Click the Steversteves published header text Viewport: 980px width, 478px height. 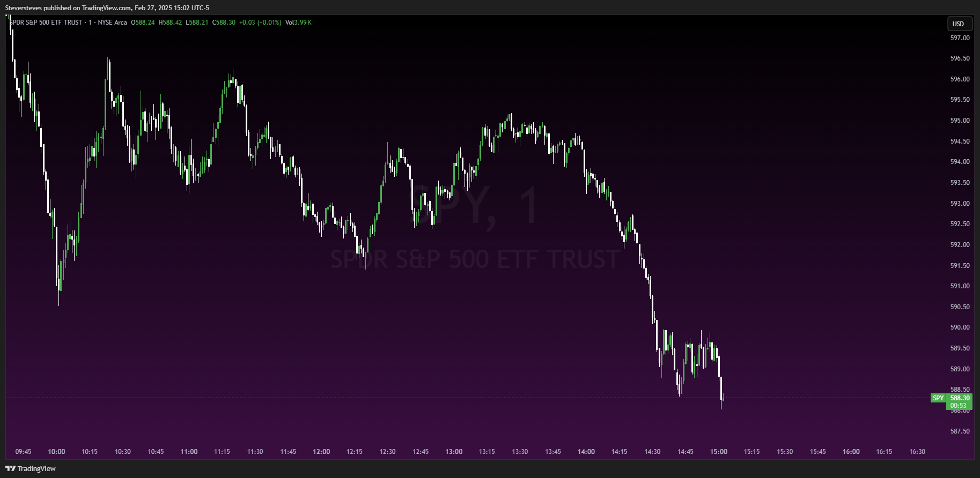point(107,8)
